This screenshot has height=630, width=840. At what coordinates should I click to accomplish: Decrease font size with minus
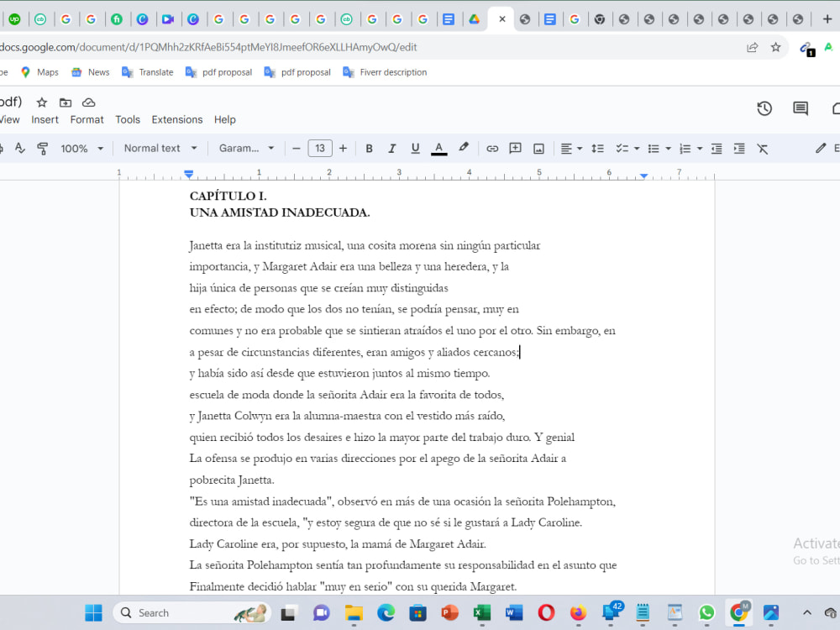(297, 149)
